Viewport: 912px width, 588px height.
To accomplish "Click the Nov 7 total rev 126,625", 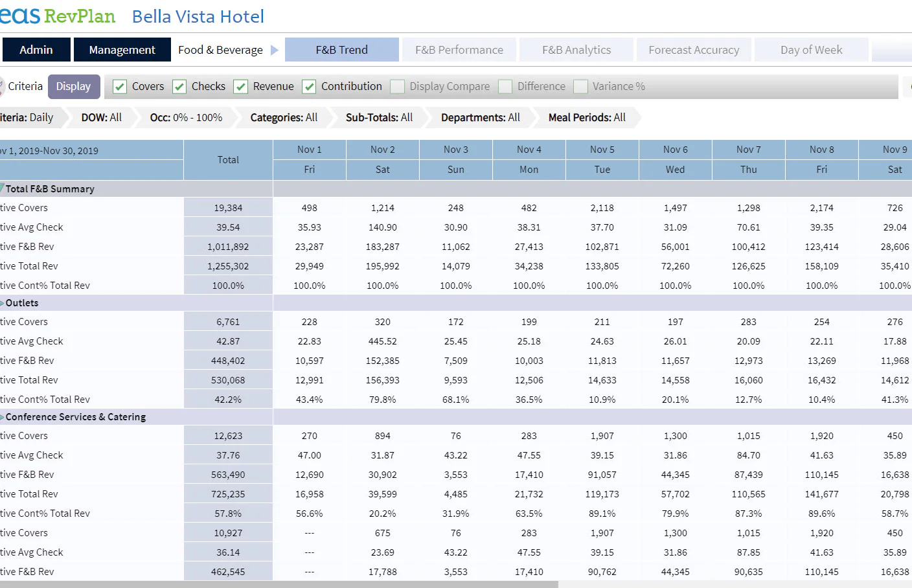I will (749, 266).
